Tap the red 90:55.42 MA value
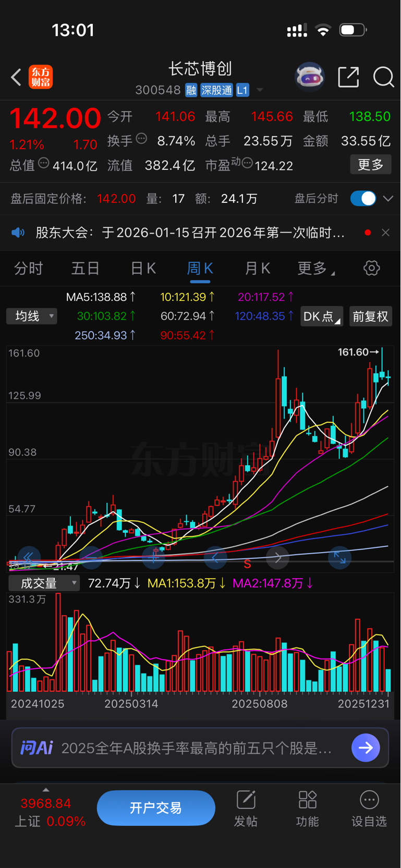The image size is (401, 868). click(x=187, y=335)
